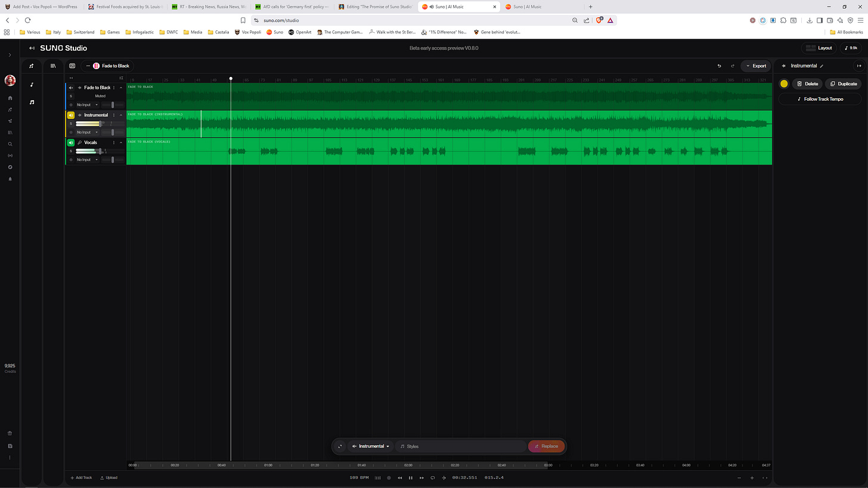This screenshot has width=868, height=488.
Task: Open No Input dropdown on Instrumental track
Action: pyautogui.click(x=87, y=132)
